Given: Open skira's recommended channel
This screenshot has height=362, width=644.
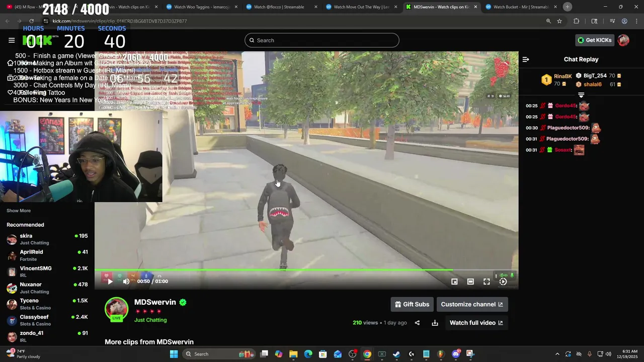Looking at the screenshot, I should click(x=47, y=239).
